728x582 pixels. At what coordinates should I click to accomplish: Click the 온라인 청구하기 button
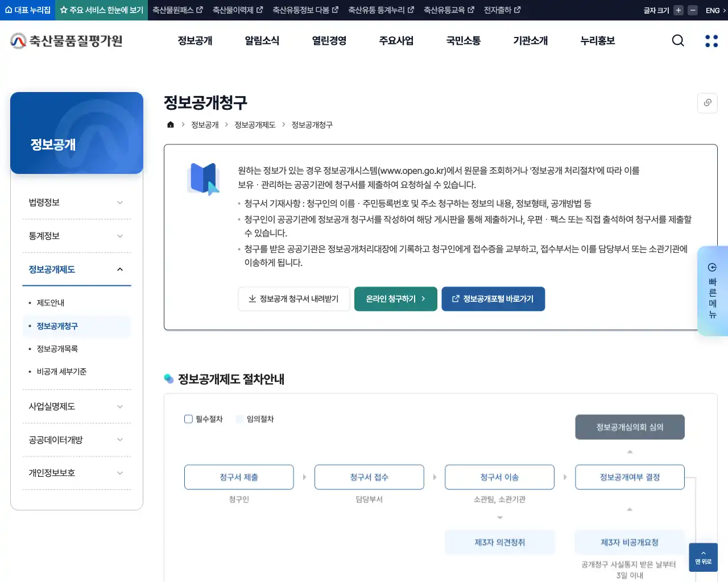tap(395, 298)
